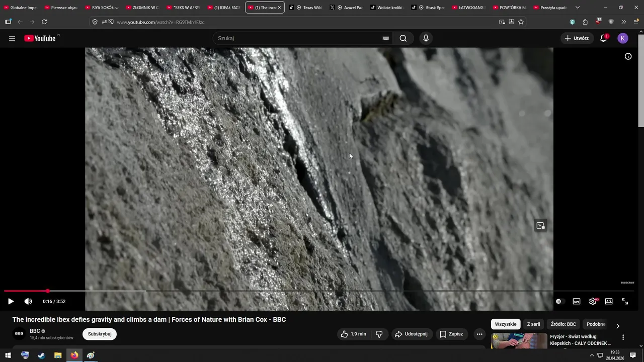Toggle autoplay switch in player

pos(559,301)
